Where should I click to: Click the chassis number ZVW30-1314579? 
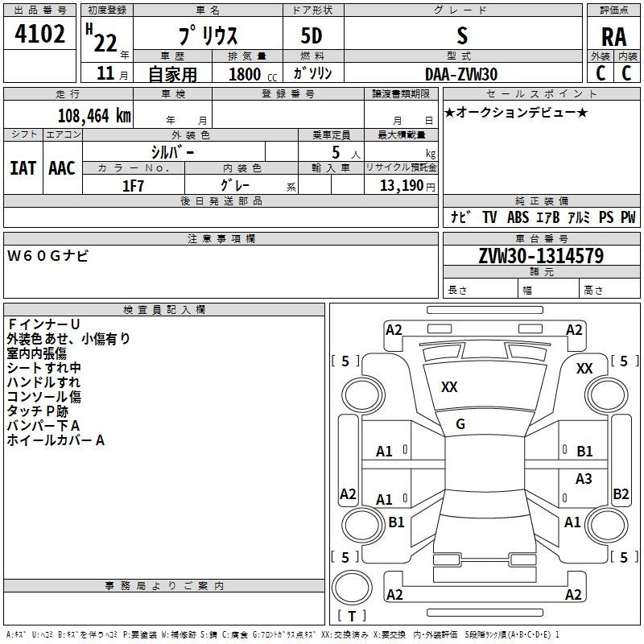point(541,255)
